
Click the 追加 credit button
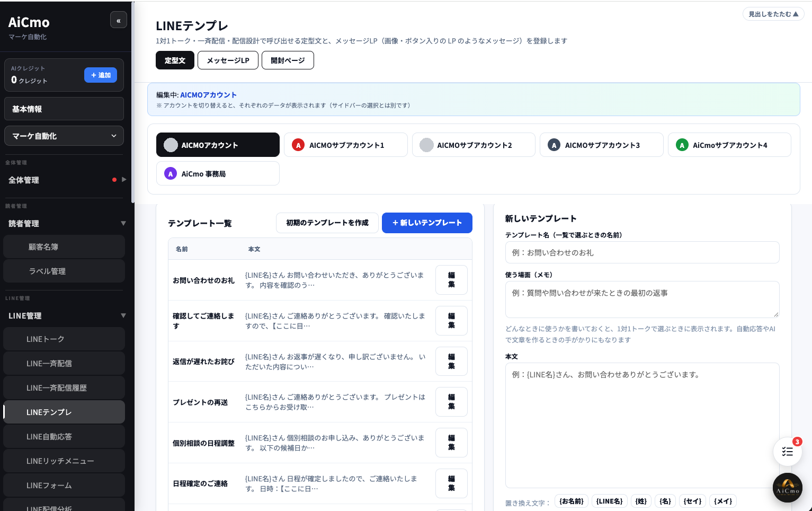pyautogui.click(x=101, y=75)
